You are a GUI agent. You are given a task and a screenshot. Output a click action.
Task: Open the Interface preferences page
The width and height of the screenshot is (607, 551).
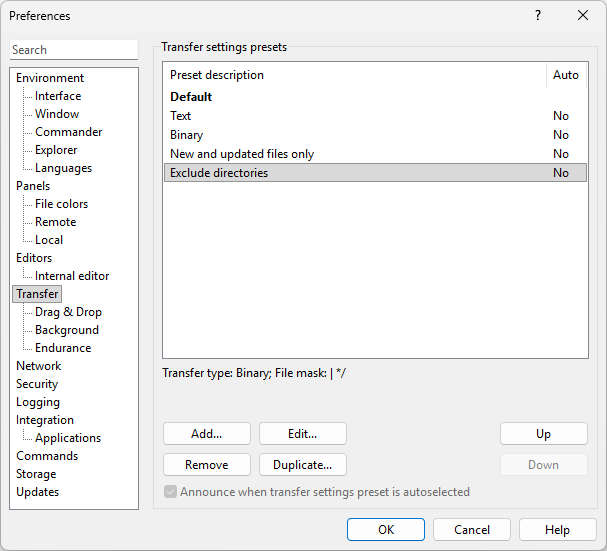pos(58,96)
